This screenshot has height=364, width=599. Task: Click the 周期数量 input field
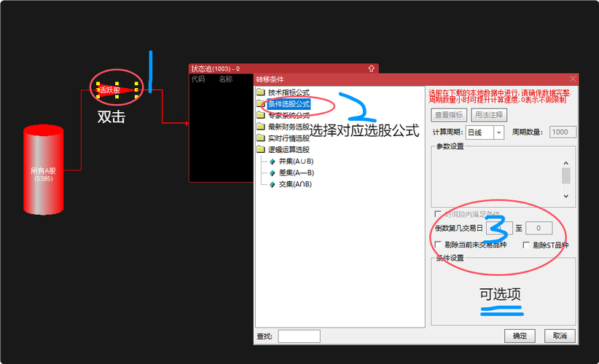[x=563, y=132]
